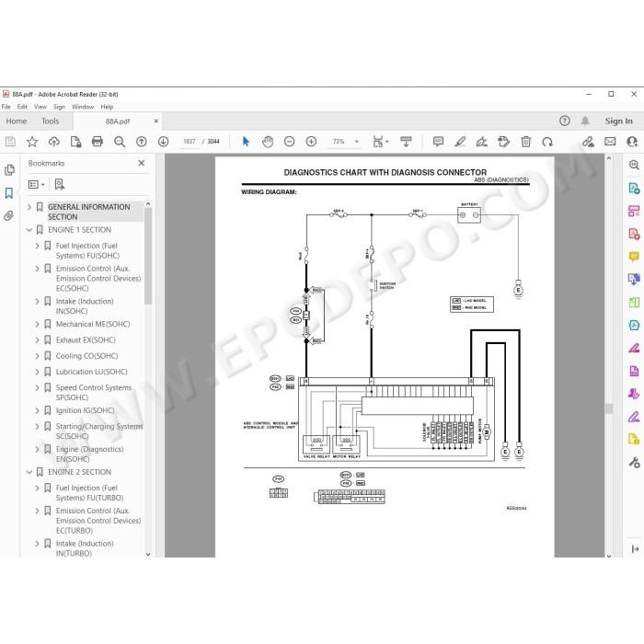Collapse the right tools pane
Screen dimensions: 644x644
click(x=635, y=548)
